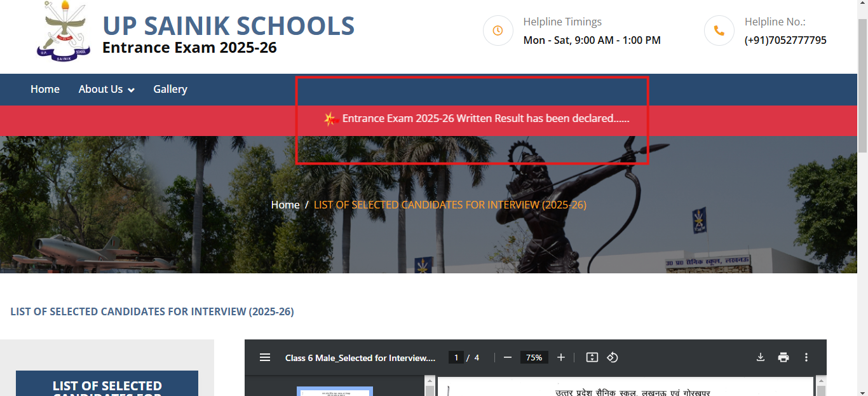Download the Class 6 Male interview PDF

point(761,357)
